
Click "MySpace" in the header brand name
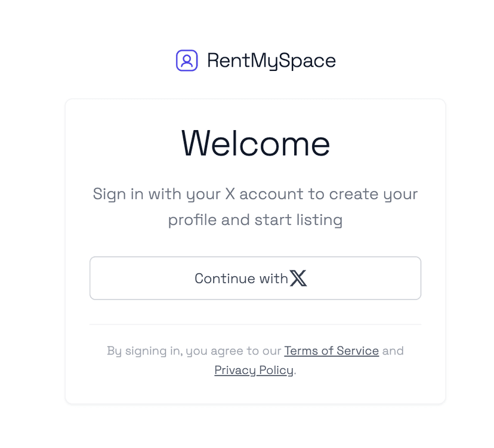point(293,60)
